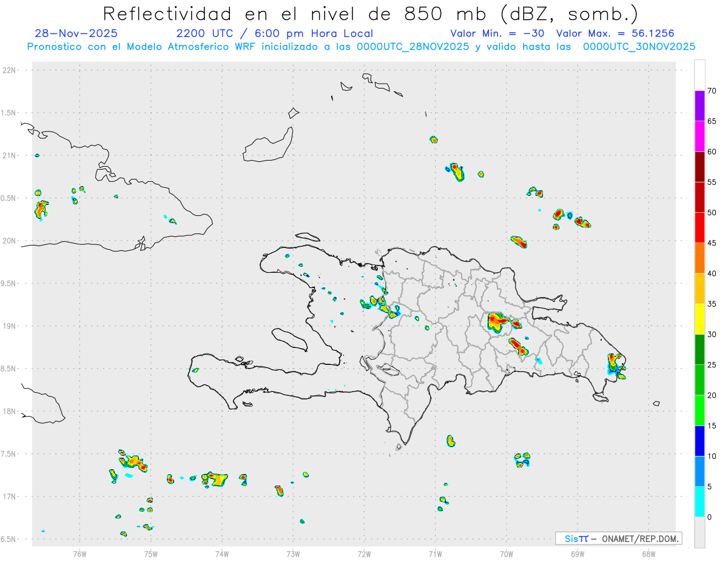The width and height of the screenshot is (728, 562).
Task: Click the '0' colorbar tick label
Action: (x=710, y=517)
